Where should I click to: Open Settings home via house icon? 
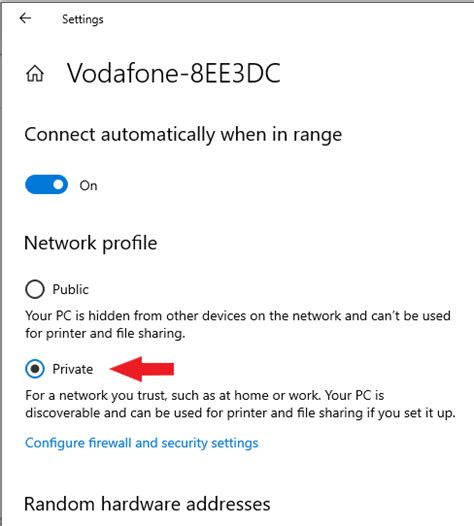point(35,73)
